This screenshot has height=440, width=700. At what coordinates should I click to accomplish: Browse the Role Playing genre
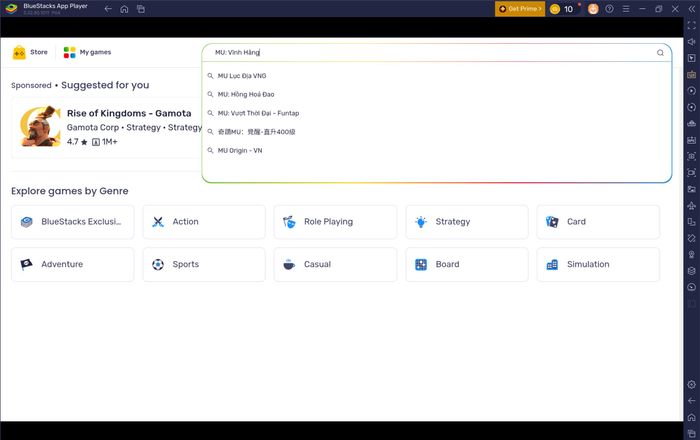[335, 222]
